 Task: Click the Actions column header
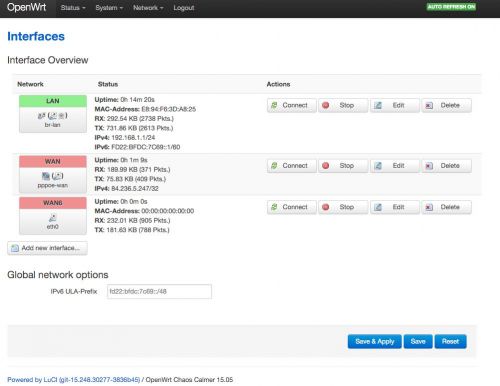pyautogui.click(x=278, y=84)
